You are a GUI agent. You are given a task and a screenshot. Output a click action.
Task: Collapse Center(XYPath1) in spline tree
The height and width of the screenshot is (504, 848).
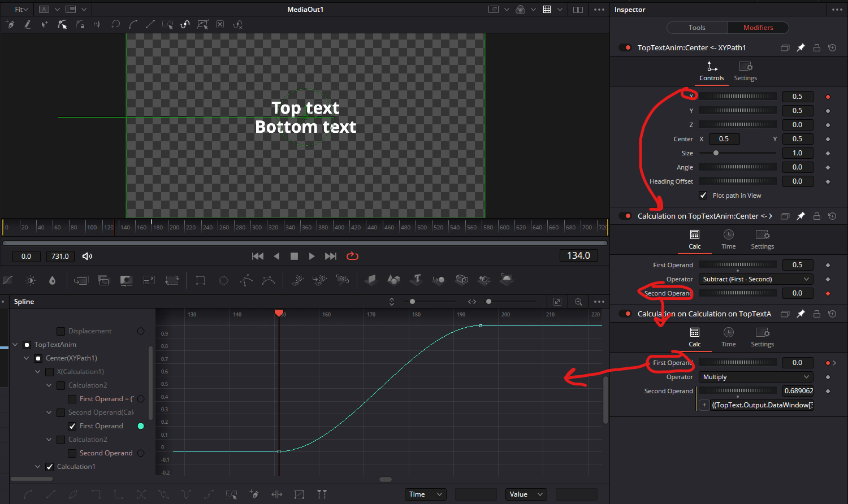tap(27, 358)
